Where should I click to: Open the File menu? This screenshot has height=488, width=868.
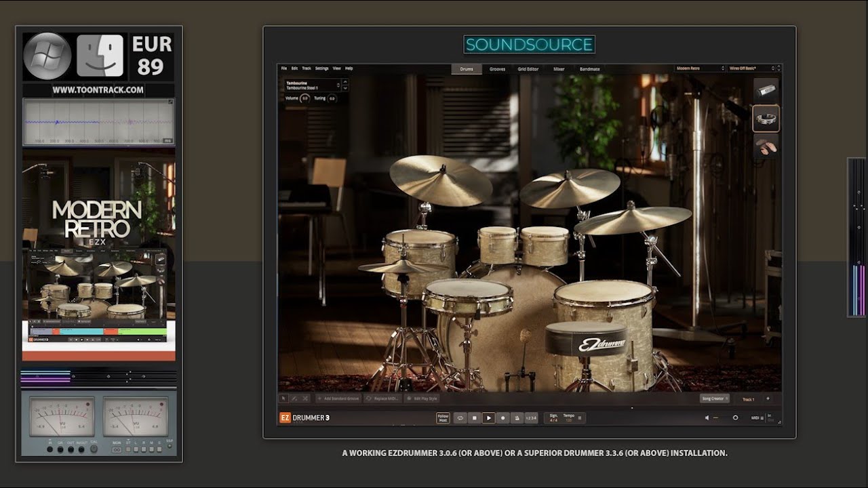tap(284, 68)
